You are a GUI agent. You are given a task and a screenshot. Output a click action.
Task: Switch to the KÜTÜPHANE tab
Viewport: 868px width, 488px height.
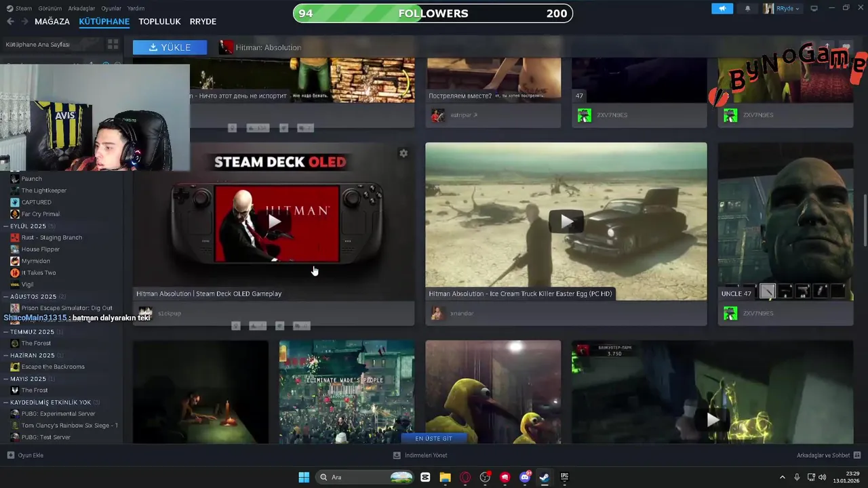coord(104,22)
